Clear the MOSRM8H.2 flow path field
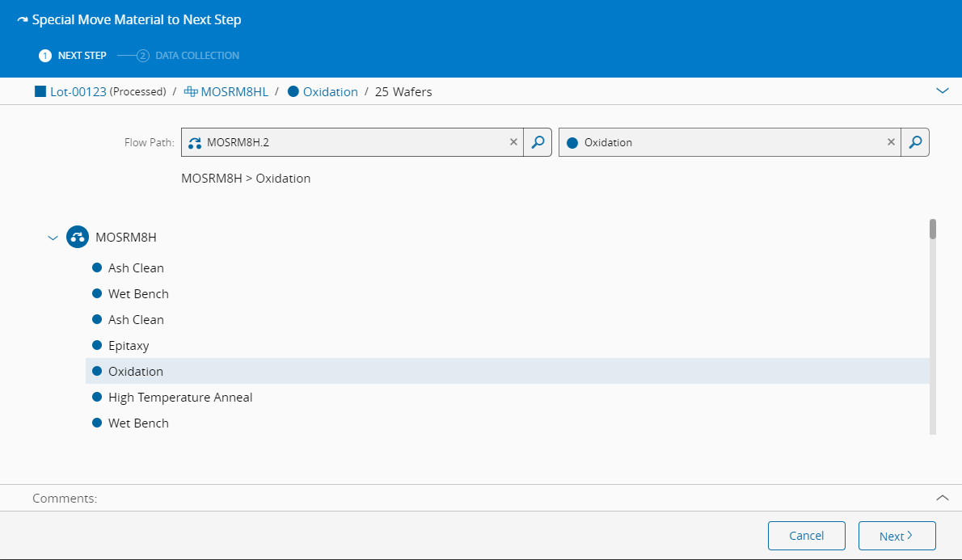The width and height of the screenshot is (962, 560). point(513,142)
